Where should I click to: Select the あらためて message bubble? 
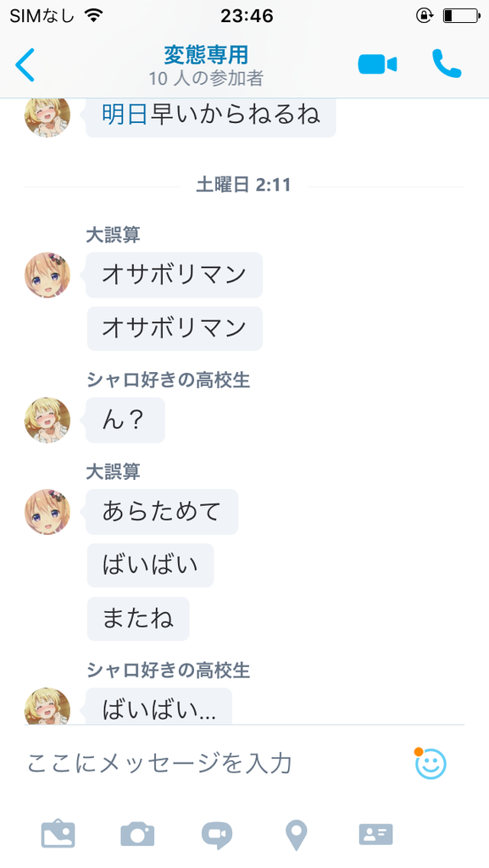coord(162,511)
